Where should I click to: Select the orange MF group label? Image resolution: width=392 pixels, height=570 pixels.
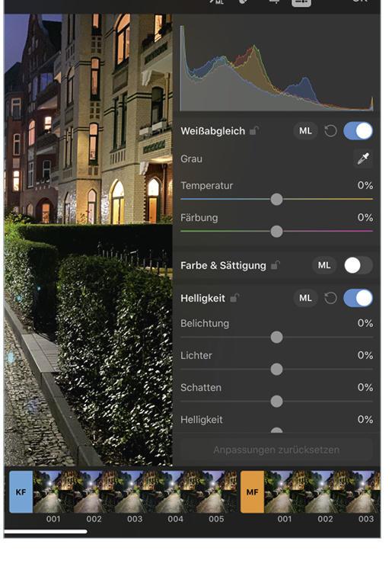point(252,492)
